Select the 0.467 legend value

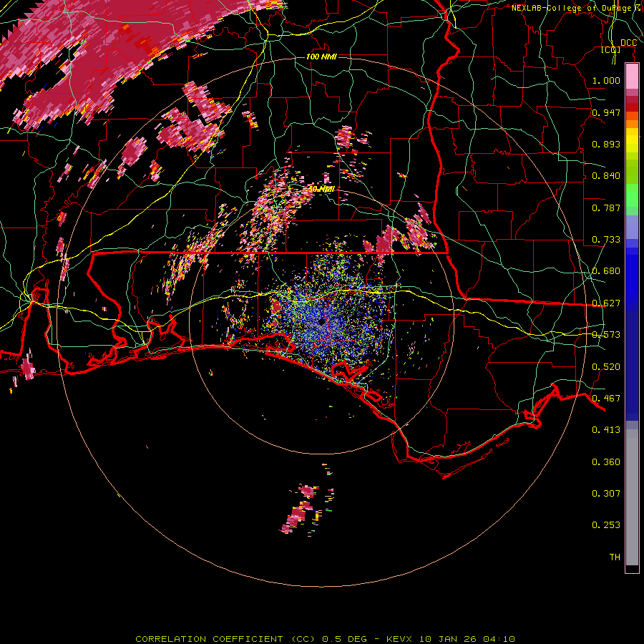(x=606, y=399)
